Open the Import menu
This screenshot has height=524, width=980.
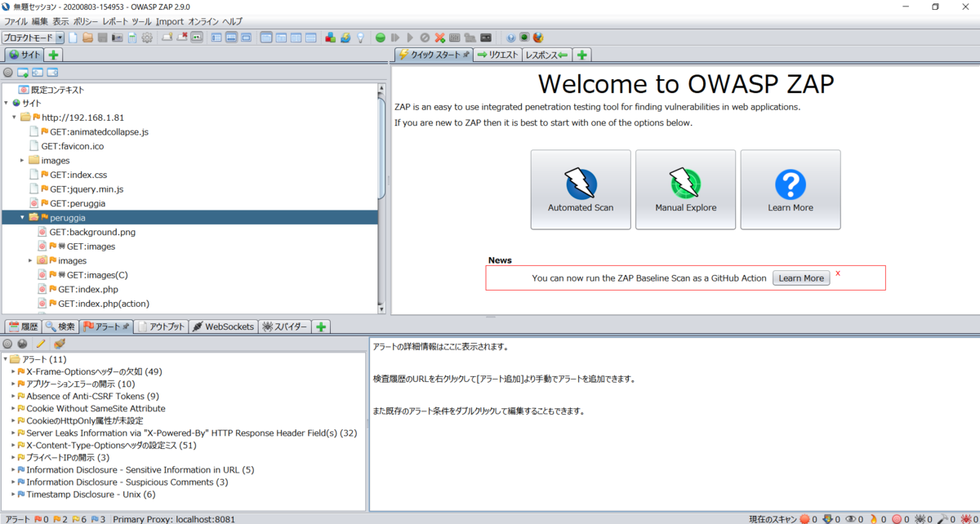[170, 21]
